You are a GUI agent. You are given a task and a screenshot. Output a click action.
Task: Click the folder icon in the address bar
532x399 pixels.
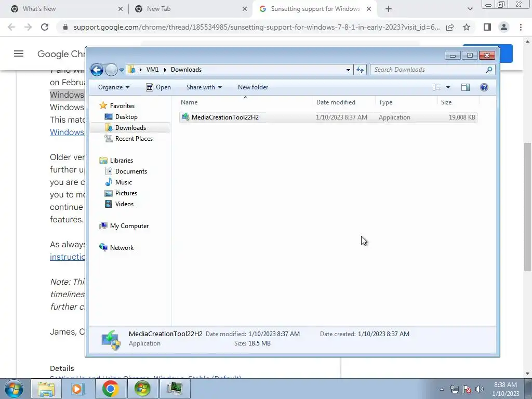pyautogui.click(x=131, y=70)
